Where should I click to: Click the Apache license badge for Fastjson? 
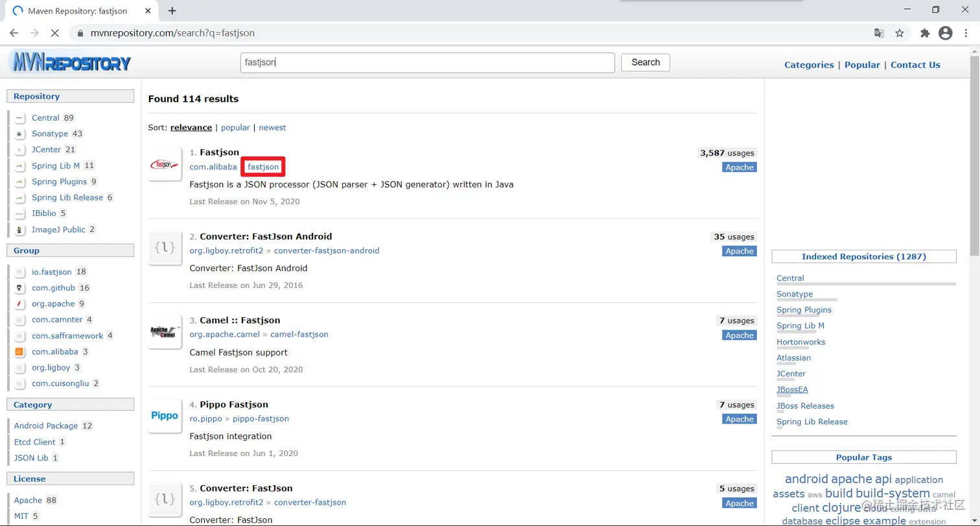click(x=740, y=167)
